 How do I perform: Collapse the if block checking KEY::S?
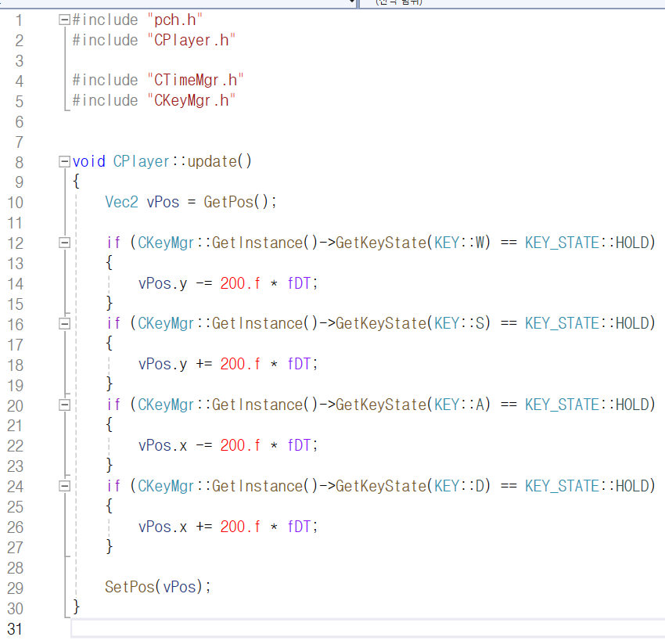coord(66,324)
